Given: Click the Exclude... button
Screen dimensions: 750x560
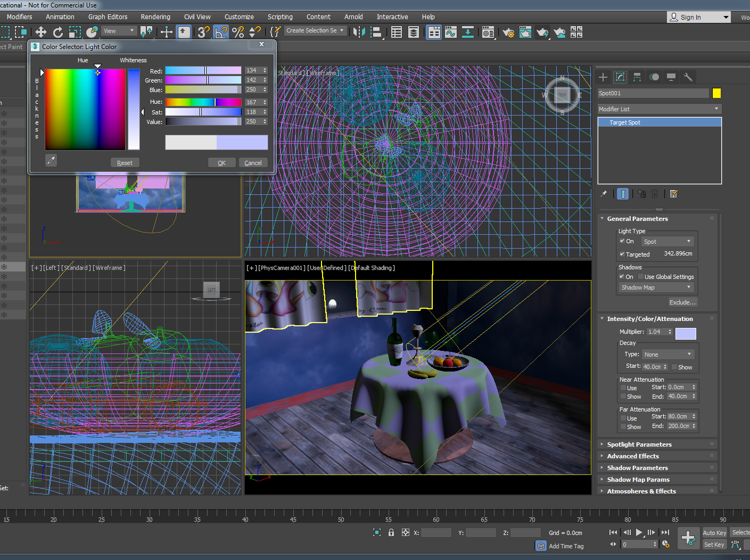Looking at the screenshot, I should click(682, 302).
